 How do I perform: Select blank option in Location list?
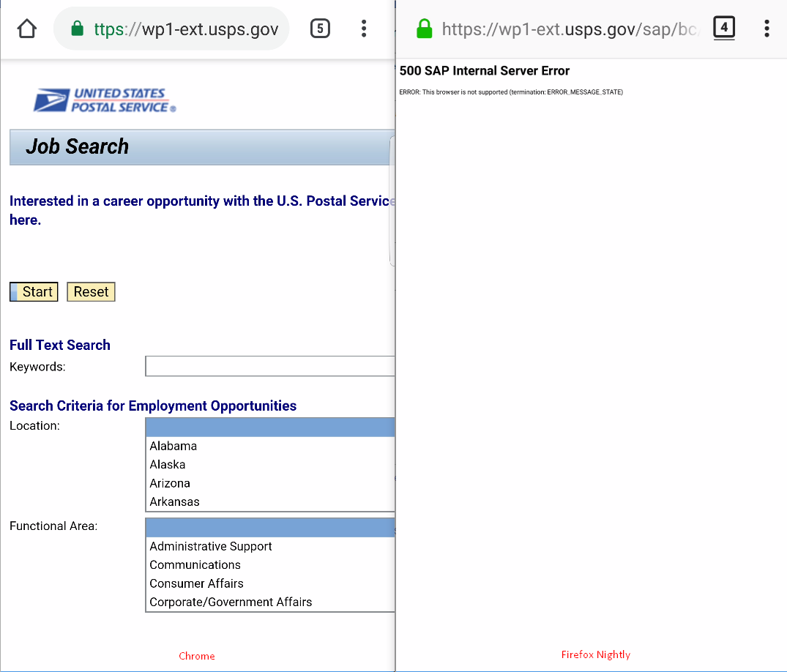coord(270,427)
